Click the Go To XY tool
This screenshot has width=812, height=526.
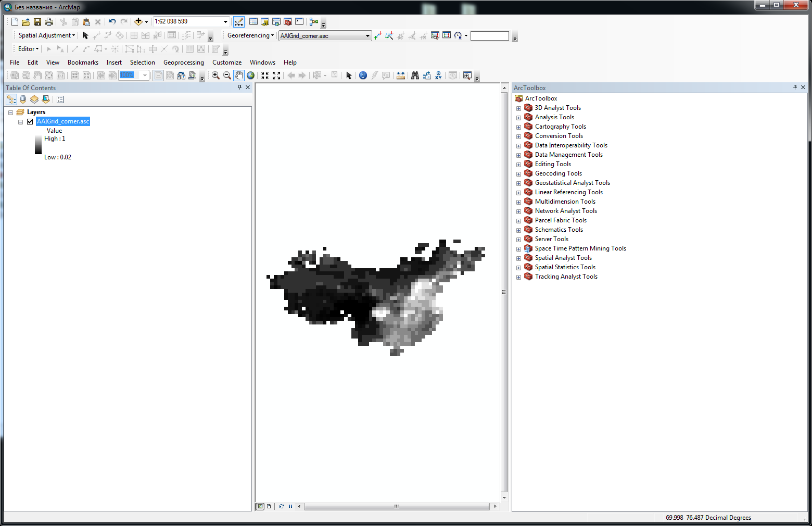tap(439, 76)
